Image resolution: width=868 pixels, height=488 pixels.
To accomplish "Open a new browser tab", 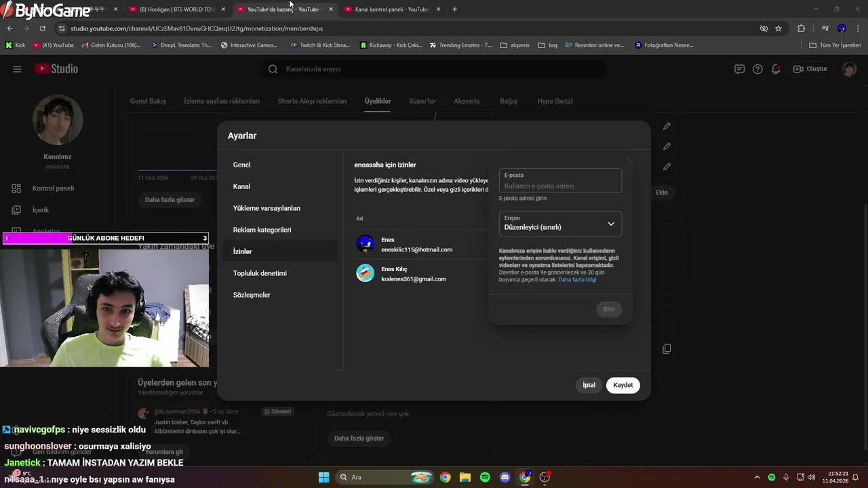I will coord(454,9).
